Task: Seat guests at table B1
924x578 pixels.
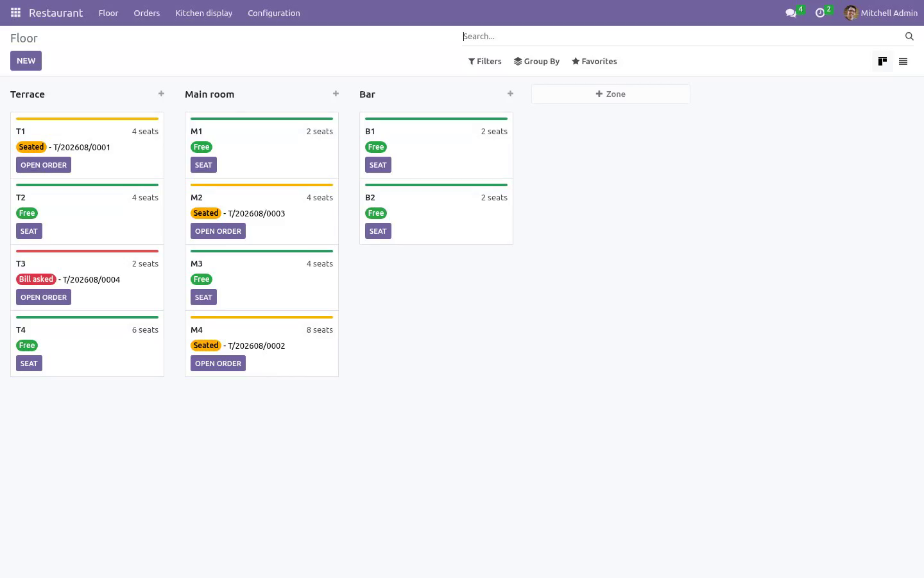Action: 378,165
